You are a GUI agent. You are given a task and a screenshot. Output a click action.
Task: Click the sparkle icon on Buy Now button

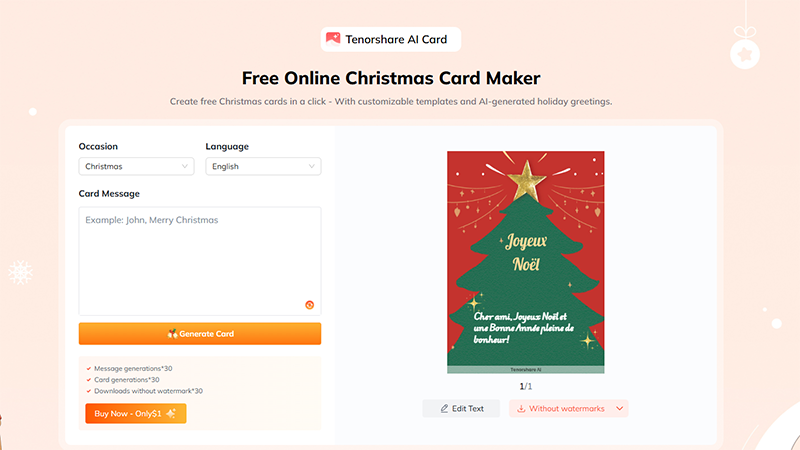tap(171, 413)
